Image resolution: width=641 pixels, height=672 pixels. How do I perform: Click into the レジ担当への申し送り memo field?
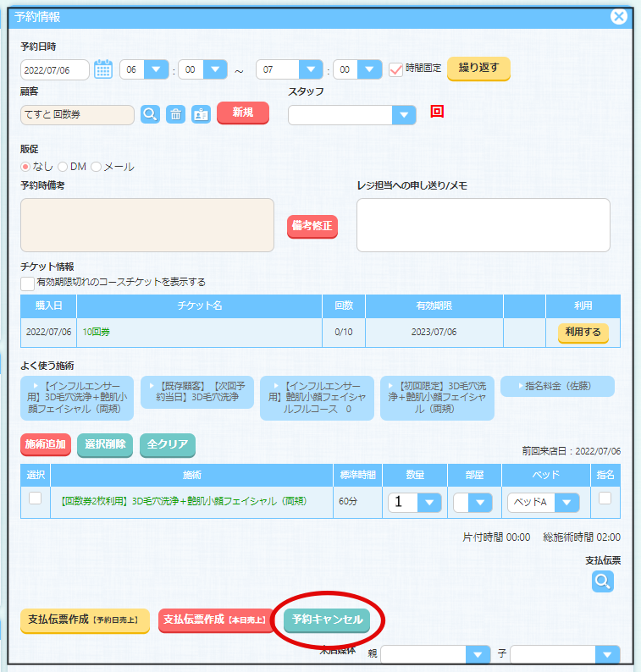[483, 224]
